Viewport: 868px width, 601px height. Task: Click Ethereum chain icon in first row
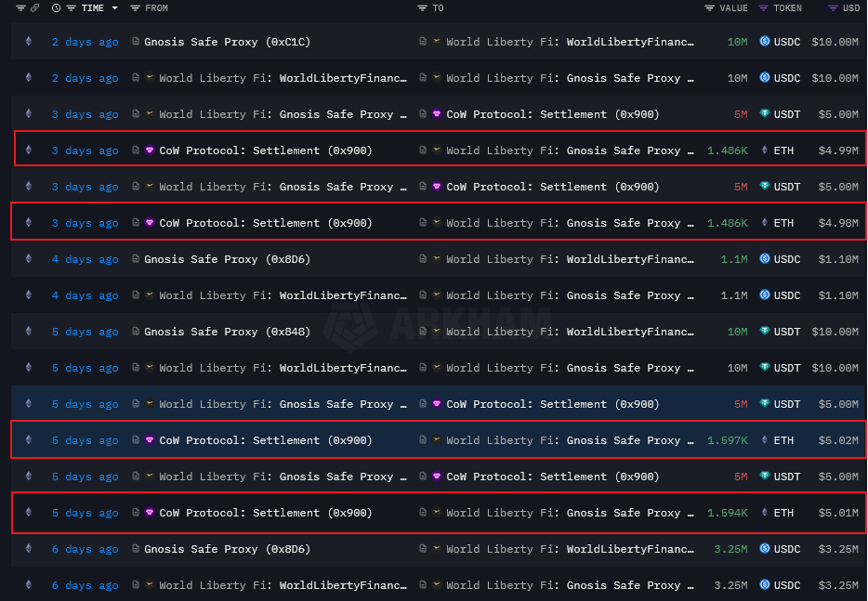click(29, 41)
